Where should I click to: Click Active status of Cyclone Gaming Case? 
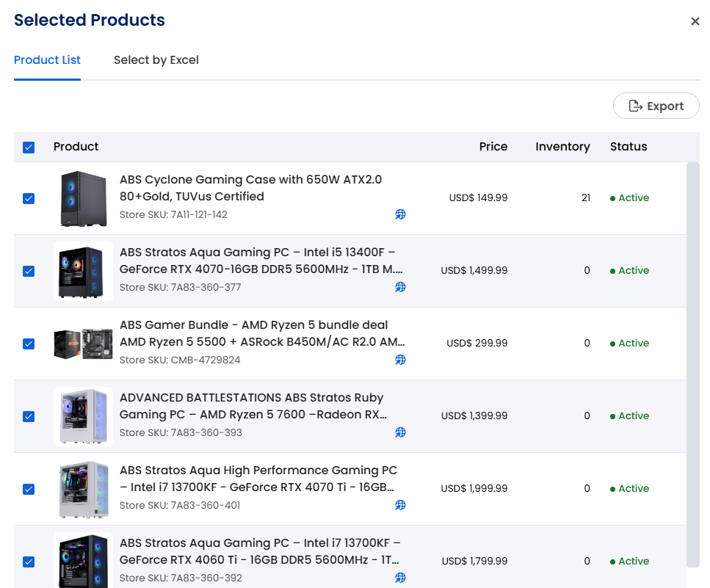[629, 197]
